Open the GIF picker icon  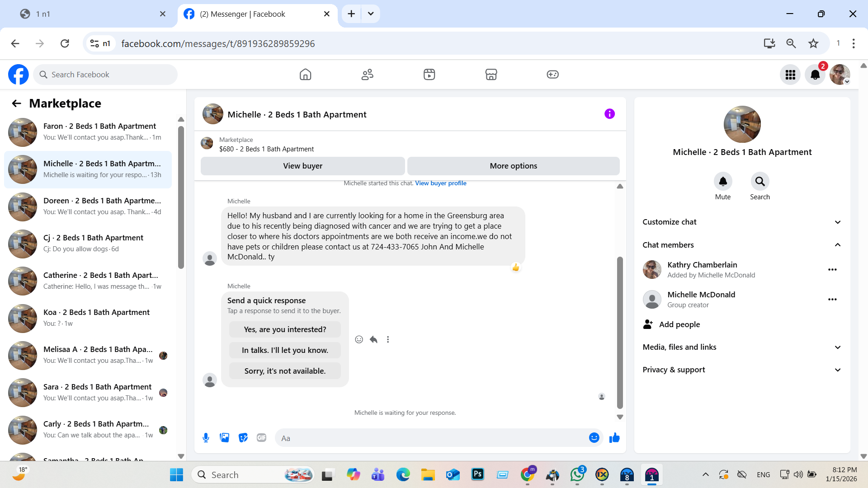pyautogui.click(x=261, y=438)
